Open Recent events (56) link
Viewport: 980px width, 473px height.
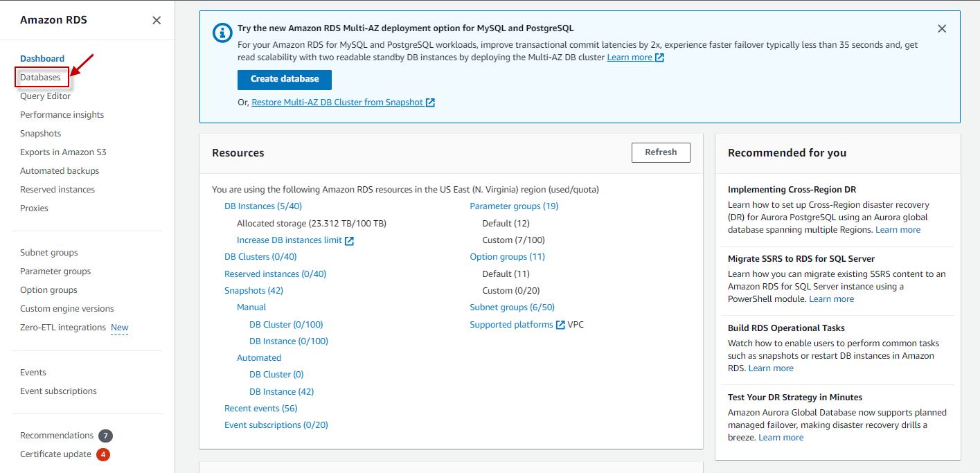[x=260, y=409]
